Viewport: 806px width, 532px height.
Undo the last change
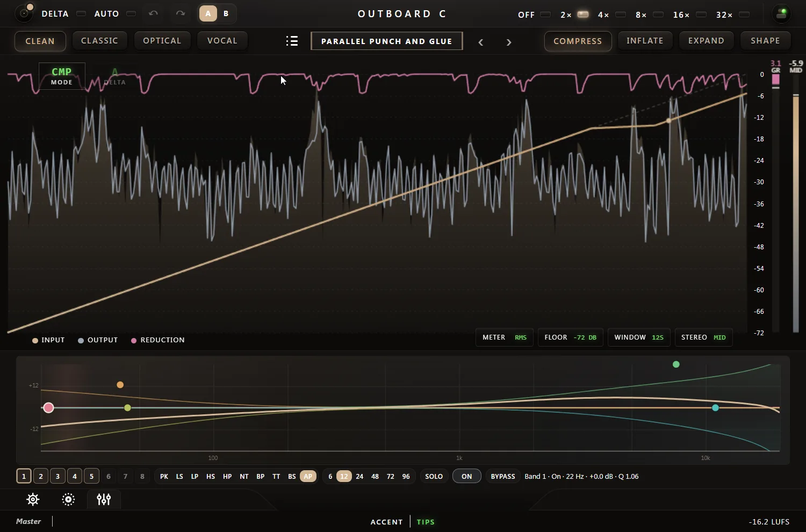[x=153, y=13]
